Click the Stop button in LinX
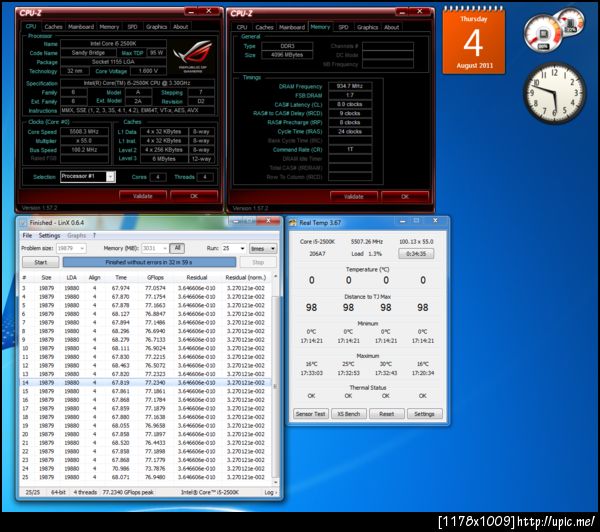Screen dimensions: 600x532 click(x=258, y=262)
